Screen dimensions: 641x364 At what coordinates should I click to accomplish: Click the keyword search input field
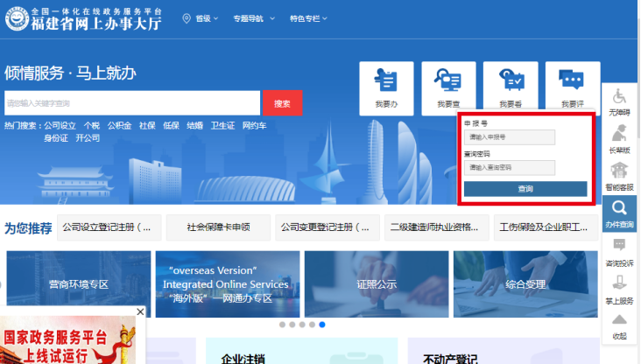pyautogui.click(x=131, y=103)
